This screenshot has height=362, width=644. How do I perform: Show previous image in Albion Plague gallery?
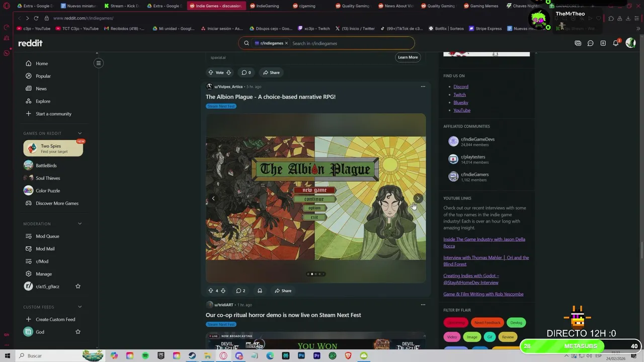pos(213,198)
